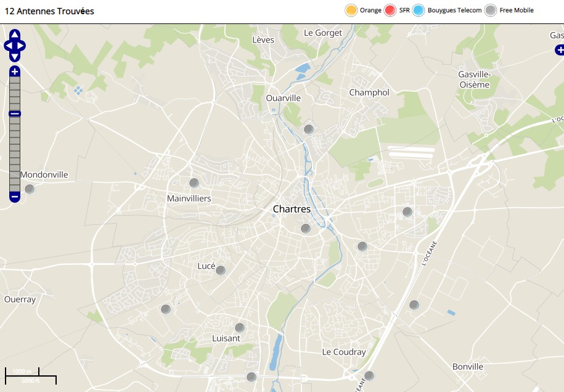Open the antenna marker beside Lucé
The image size is (564, 392).
(221, 271)
